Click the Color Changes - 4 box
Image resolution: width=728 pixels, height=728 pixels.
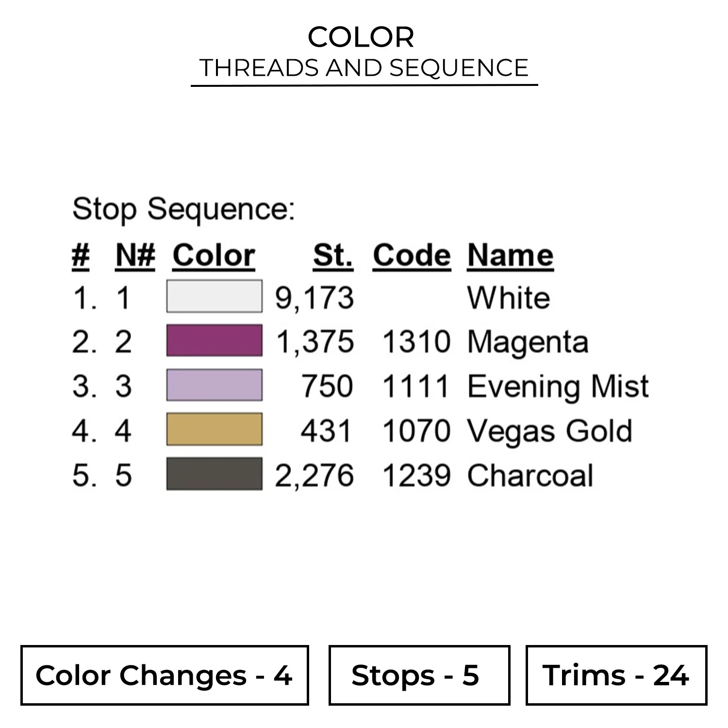pos(165,675)
